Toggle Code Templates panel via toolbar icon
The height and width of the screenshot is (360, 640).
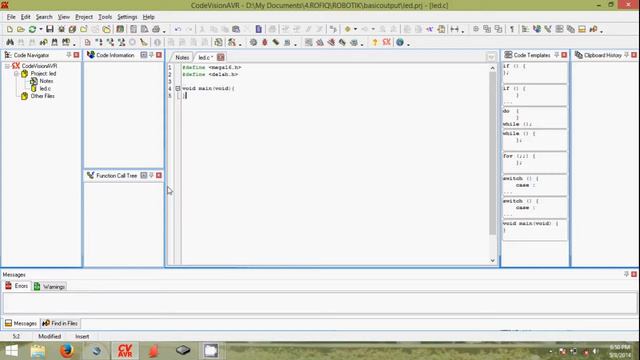click(x=560, y=29)
